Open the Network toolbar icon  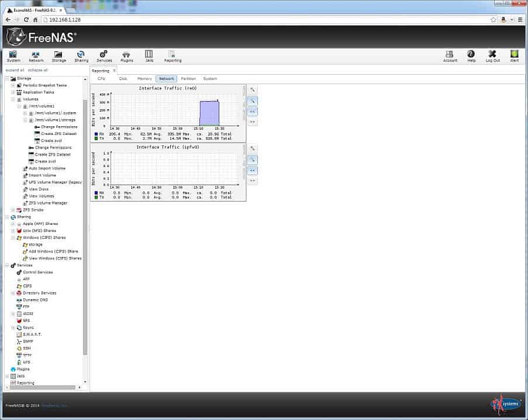click(x=36, y=56)
